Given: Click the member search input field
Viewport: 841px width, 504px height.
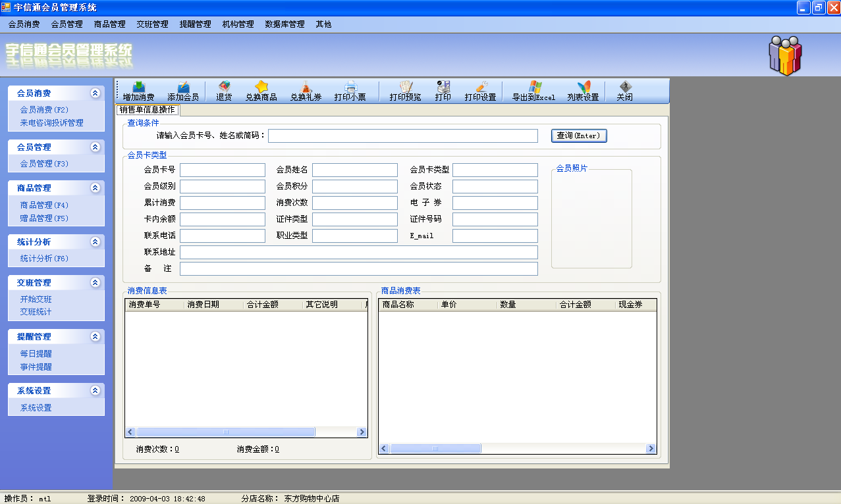Looking at the screenshot, I should (x=402, y=136).
